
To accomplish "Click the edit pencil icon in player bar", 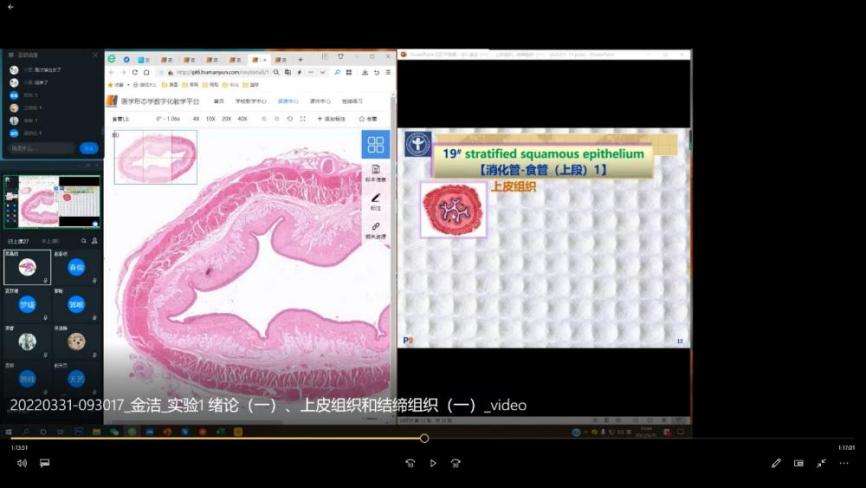I will pos(776,463).
